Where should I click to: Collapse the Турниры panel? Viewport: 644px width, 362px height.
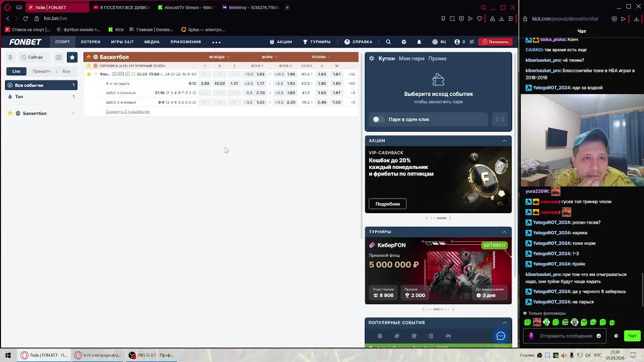504,232
